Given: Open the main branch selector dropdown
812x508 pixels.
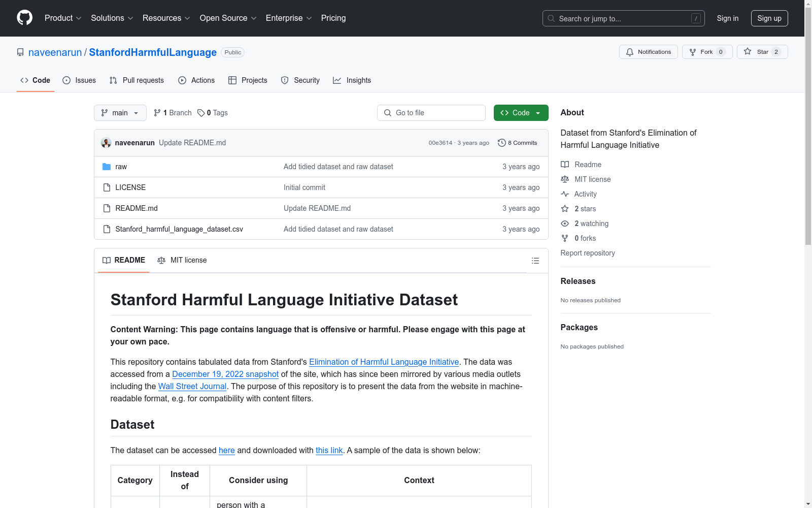Looking at the screenshot, I should point(120,113).
